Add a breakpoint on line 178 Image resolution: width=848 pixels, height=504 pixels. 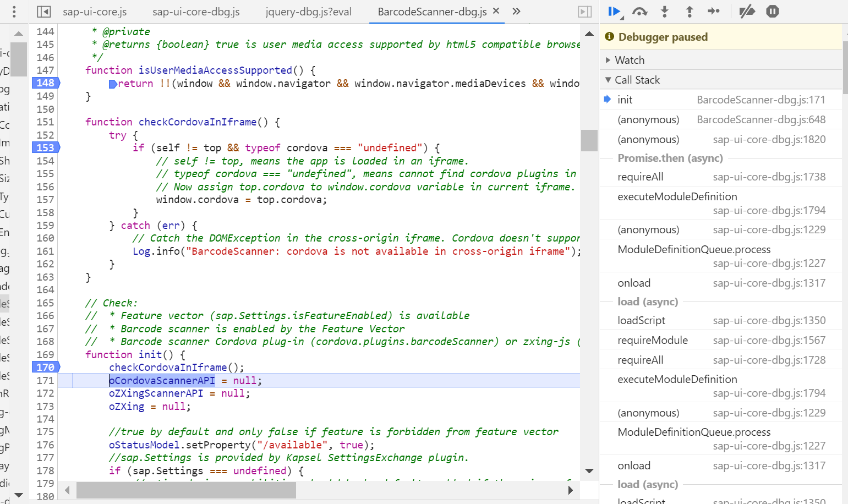pos(45,470)
